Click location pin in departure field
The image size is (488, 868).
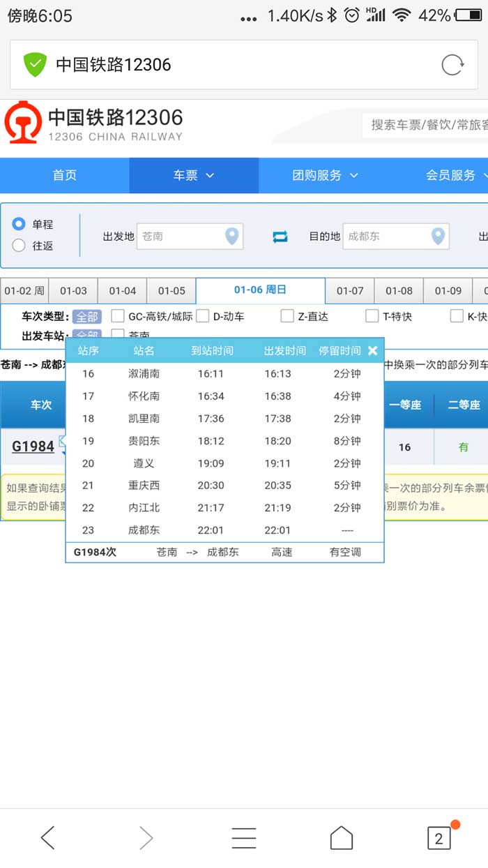pos(232,237)
